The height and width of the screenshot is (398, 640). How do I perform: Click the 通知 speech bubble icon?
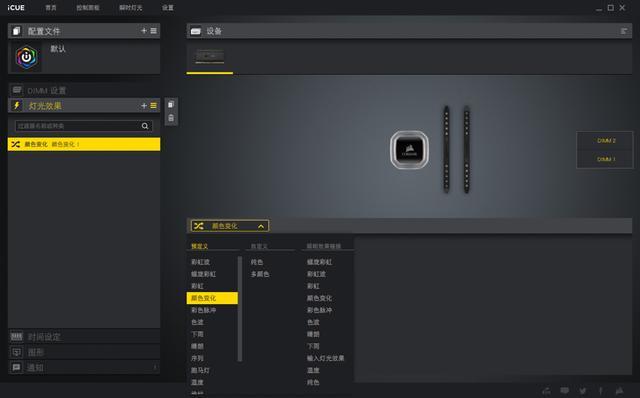[17, 367]
